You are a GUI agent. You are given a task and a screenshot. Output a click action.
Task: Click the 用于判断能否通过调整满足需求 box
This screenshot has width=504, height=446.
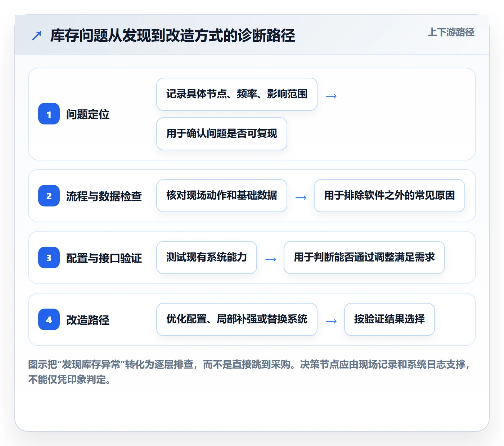click(x=364, y=258)
